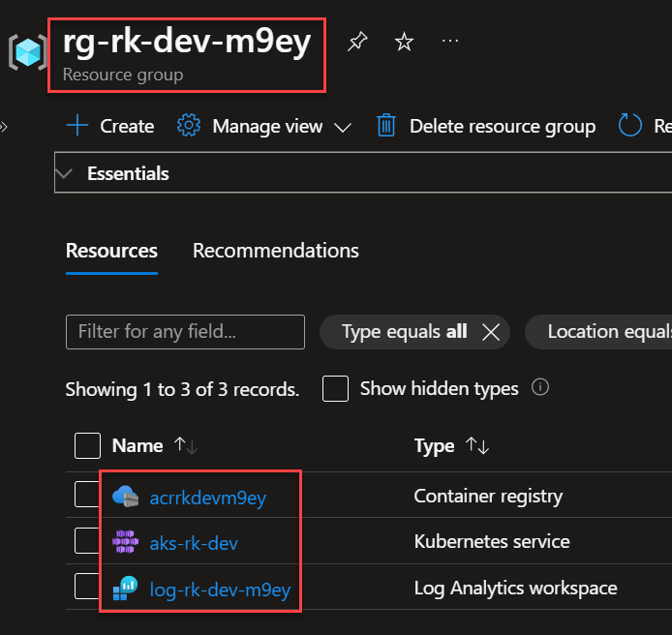Click the Delete resource group button
Viewport: 672px width, 635px height.
[x=486, y=127]
